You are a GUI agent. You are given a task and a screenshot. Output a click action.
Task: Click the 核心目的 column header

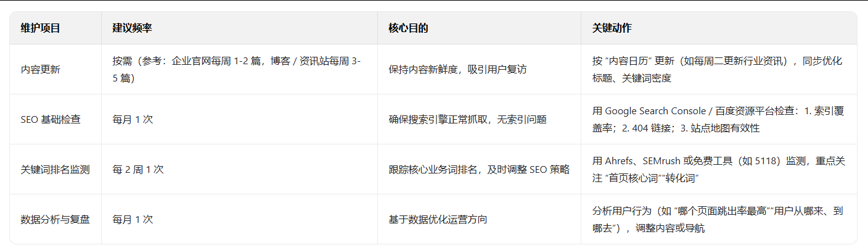pyautogui.click(x=408, y=28)
